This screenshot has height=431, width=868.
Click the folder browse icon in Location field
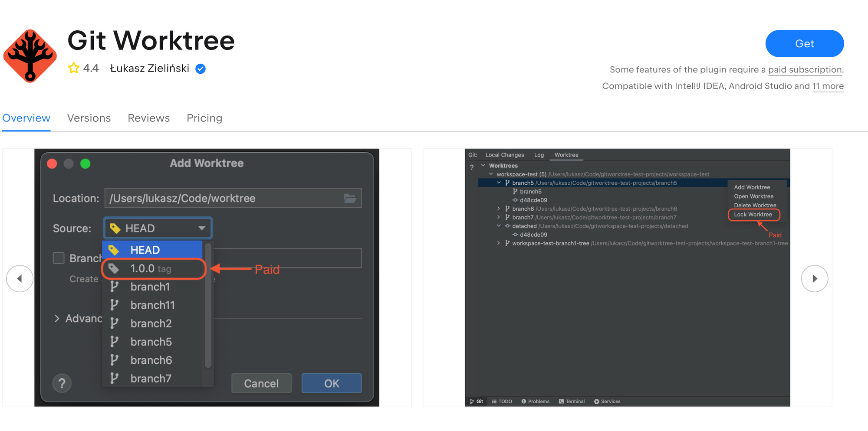(350, 199)
